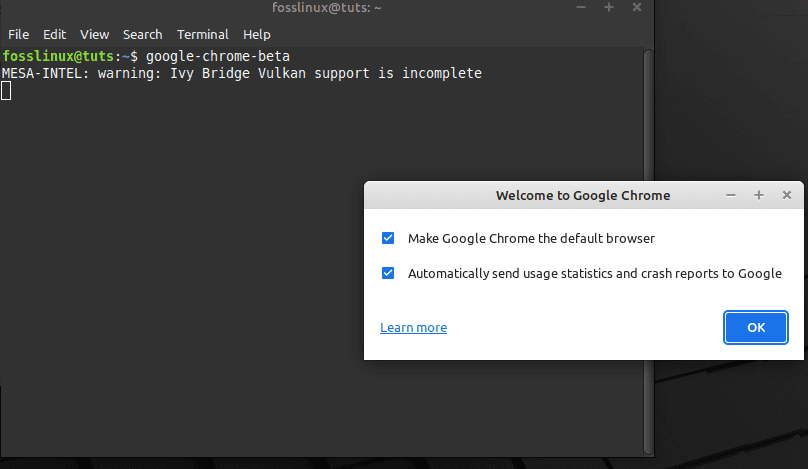Maximize the fosslinux@tuts terminal window
Viewport: 808px width, 469px height.
click(609, 7)
